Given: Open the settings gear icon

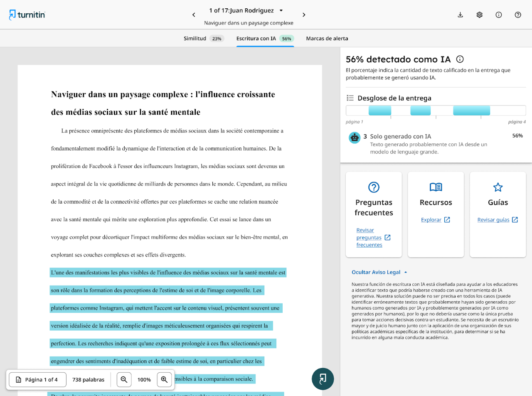Looking at the screenshot, I should 479,14.
